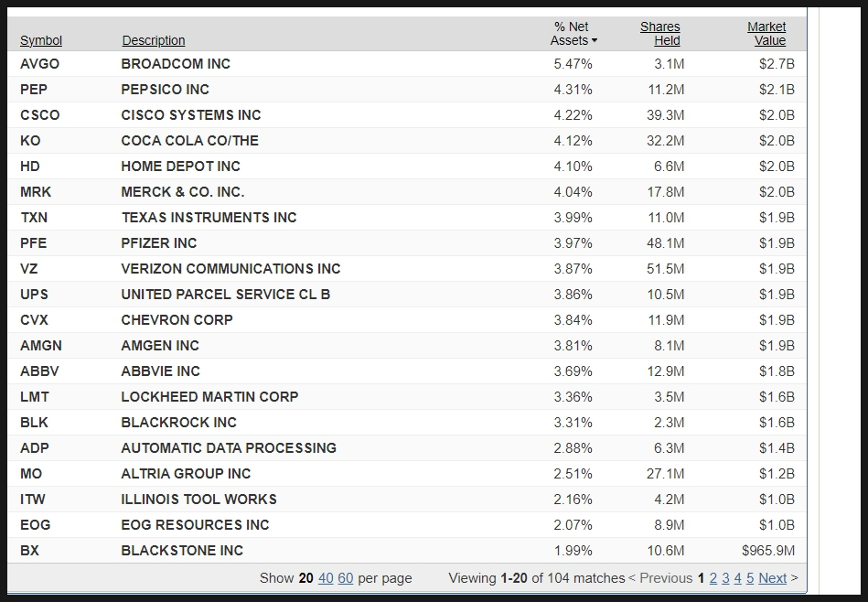This screenshot has height=602, width=868.
Task: Select the KO symbol cell
Action: [30, 141]
